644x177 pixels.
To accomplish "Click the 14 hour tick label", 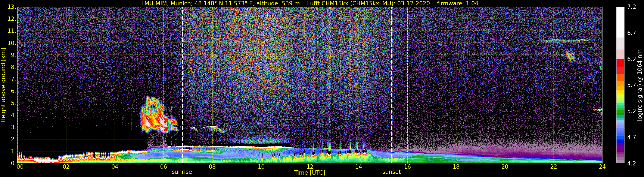I will pyautogui.click(x=358, y=167).
